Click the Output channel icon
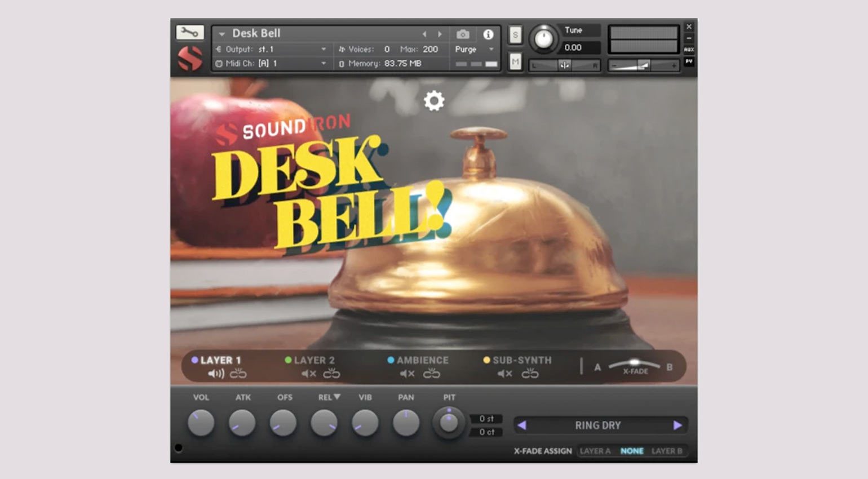The height and width of the screenshot is (479, 868). [x=219, y=49]
